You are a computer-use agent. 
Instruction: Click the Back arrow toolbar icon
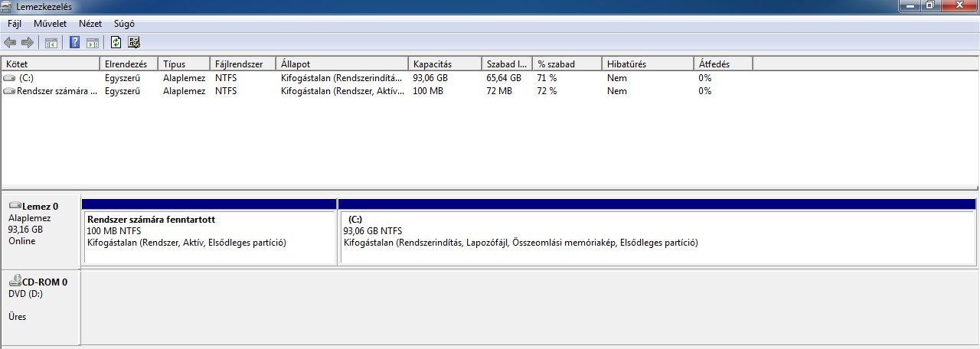pyautogui.click(x=10, y=42)
